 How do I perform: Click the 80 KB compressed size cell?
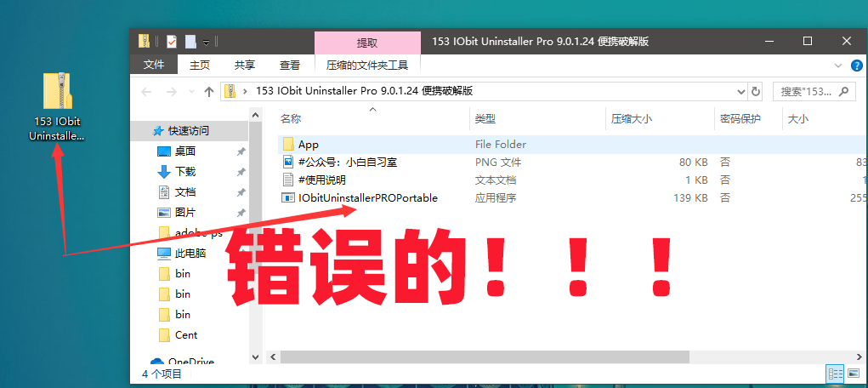tap(693, 163)
